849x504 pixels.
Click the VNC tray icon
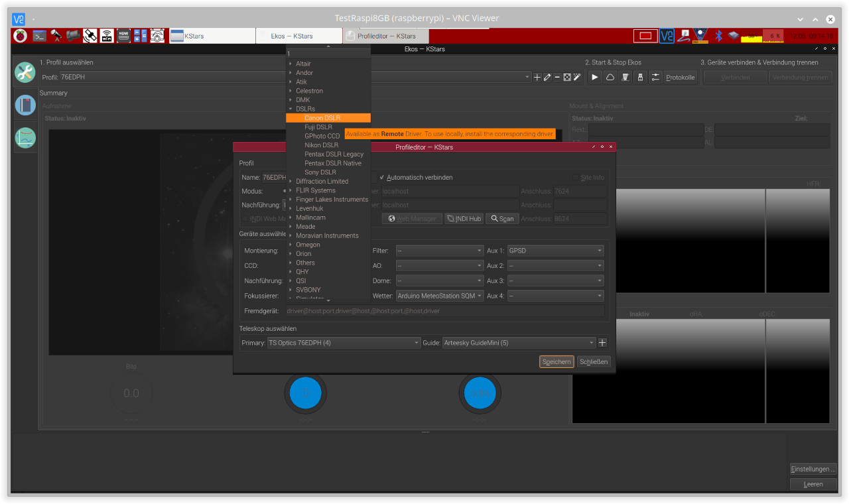(667, 36)
